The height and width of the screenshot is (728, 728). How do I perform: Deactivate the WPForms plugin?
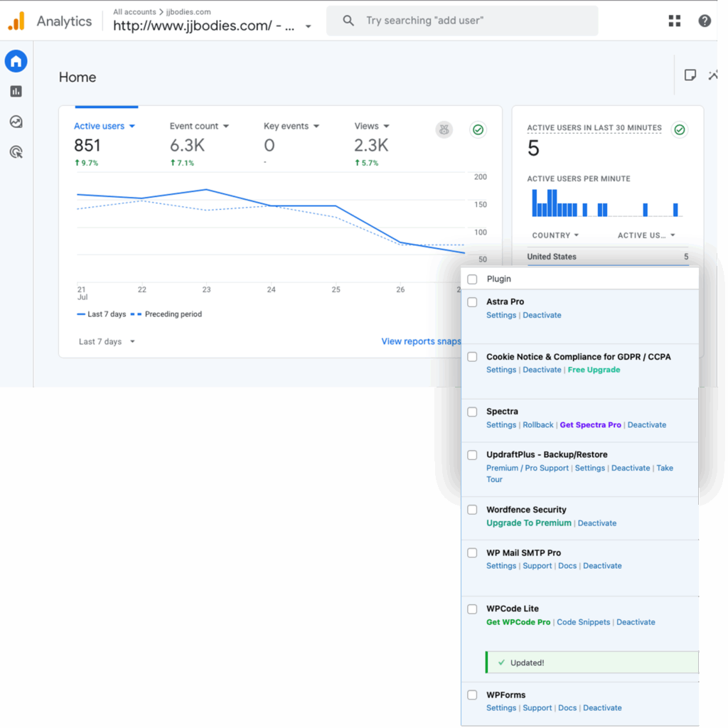[602, 708]
